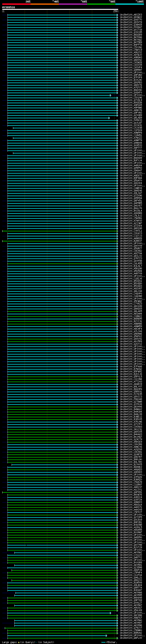
Task: Click the AV389516 query name text
Action: [x=8, y=7]
